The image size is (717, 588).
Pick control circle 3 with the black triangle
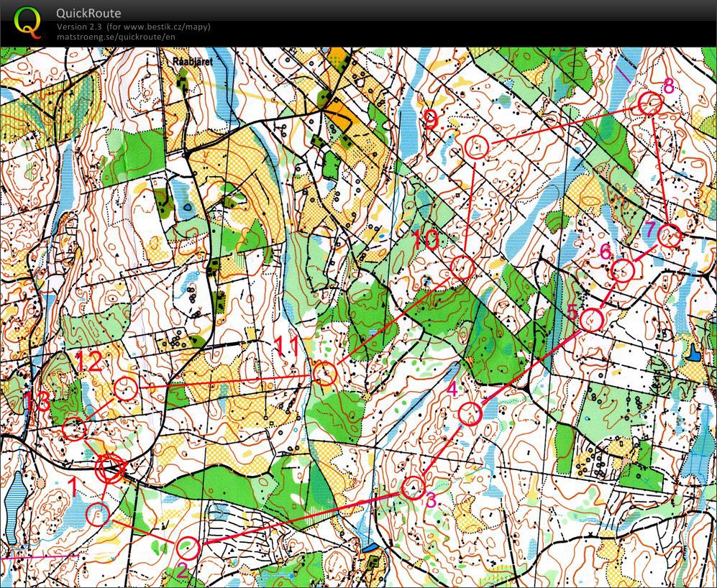pyautogui.click(x=413, y=488)
